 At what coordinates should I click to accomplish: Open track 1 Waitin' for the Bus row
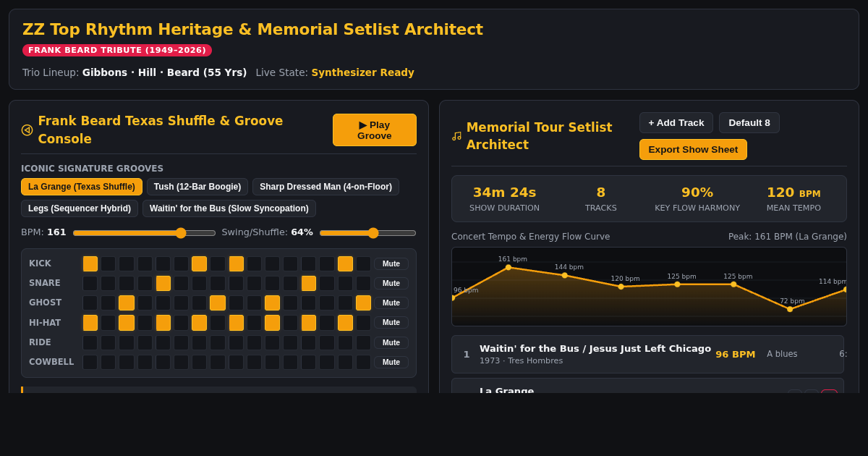[x=647, y=354]
